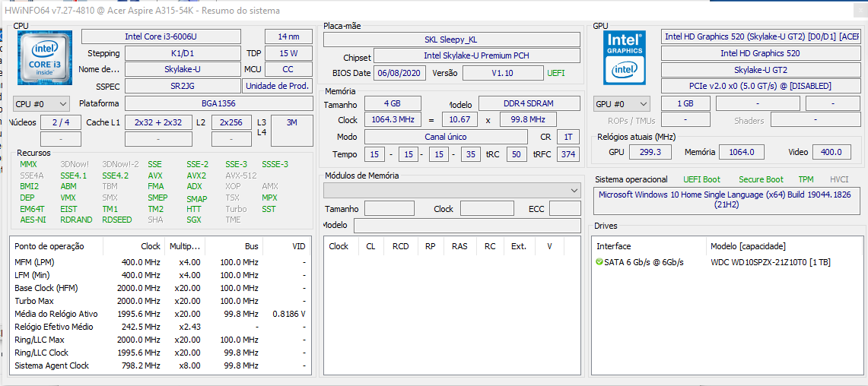Click the Canal único mode field
Image resolution: width=868 pixels, height=386 pixels.
[x=447, y=137]
